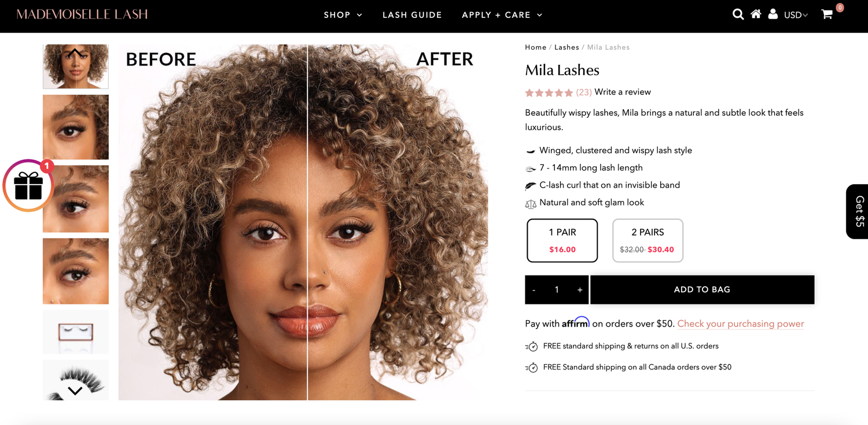Select the 1 PAIR option

(x=562, y=240)
